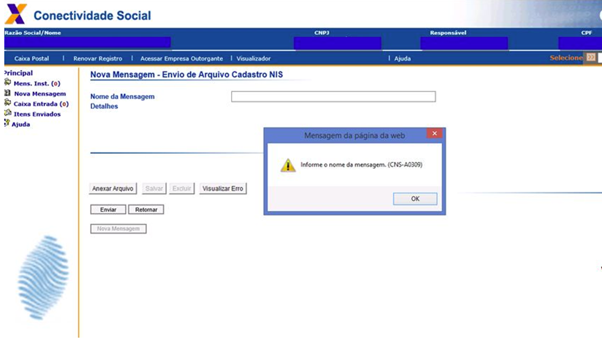Click the disabled Excluir button
The image size is (602, 364).
pos(181,189)
